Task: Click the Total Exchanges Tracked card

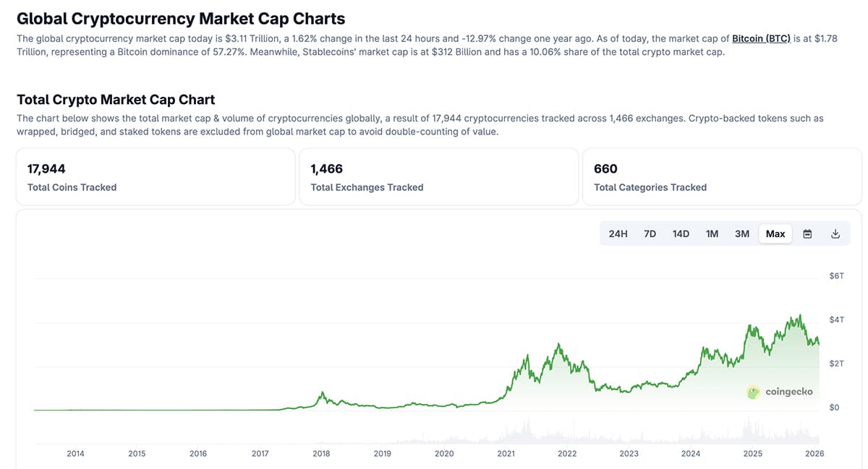Action: [x=438, y=177]
